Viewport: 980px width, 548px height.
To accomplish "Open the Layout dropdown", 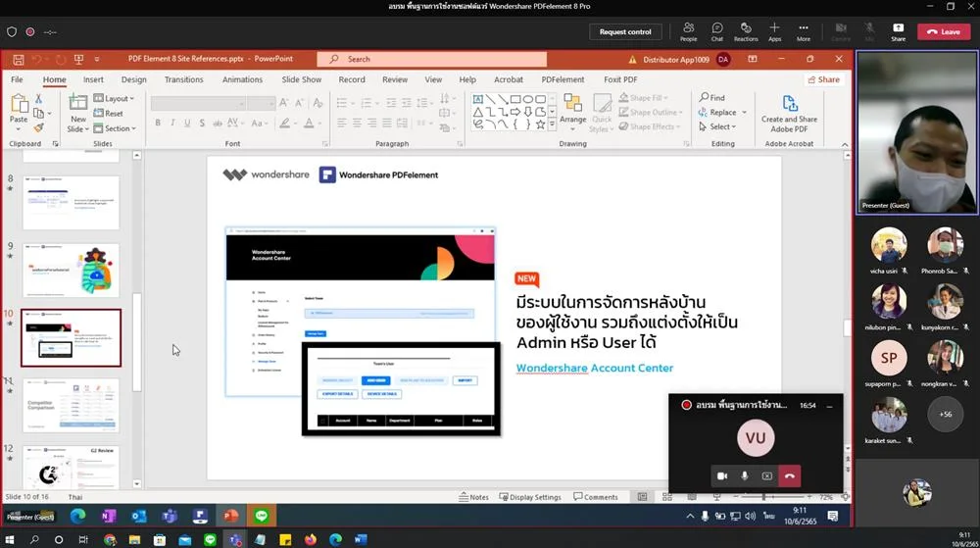I will pos(114,98).
